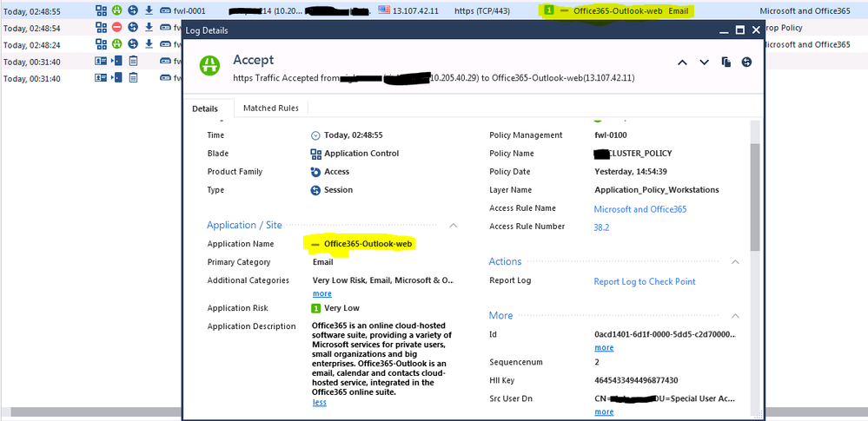The width and height of the screenshot is (868, 421).
Task: Go to next log with down arrow
Action: tap(704, 62)
